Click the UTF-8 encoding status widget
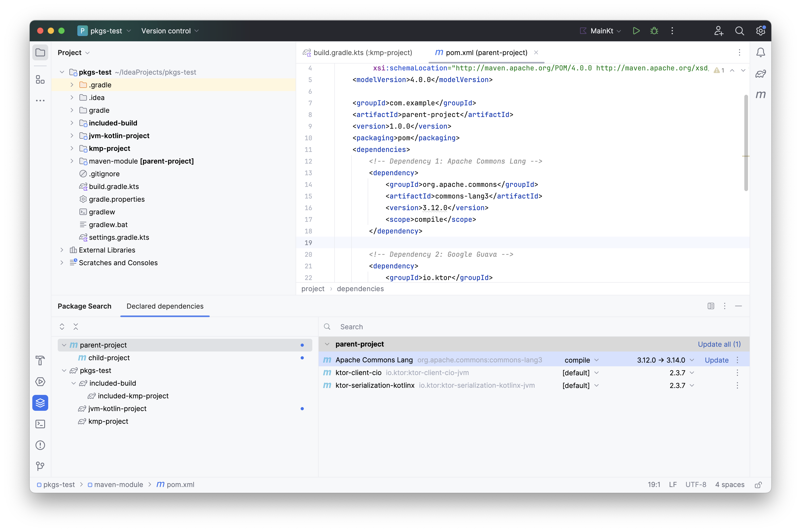The height and width of the screenshot is (532, 801). point(695,485)
